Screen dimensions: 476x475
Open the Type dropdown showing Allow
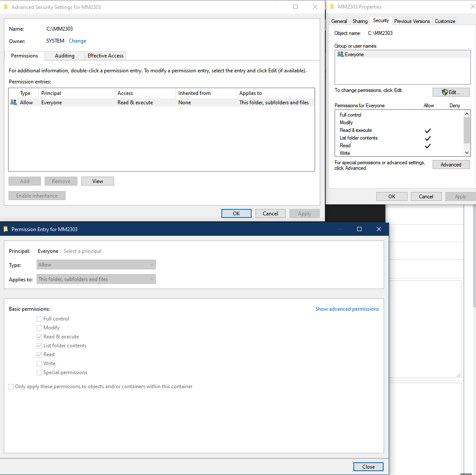click(96, 265)
